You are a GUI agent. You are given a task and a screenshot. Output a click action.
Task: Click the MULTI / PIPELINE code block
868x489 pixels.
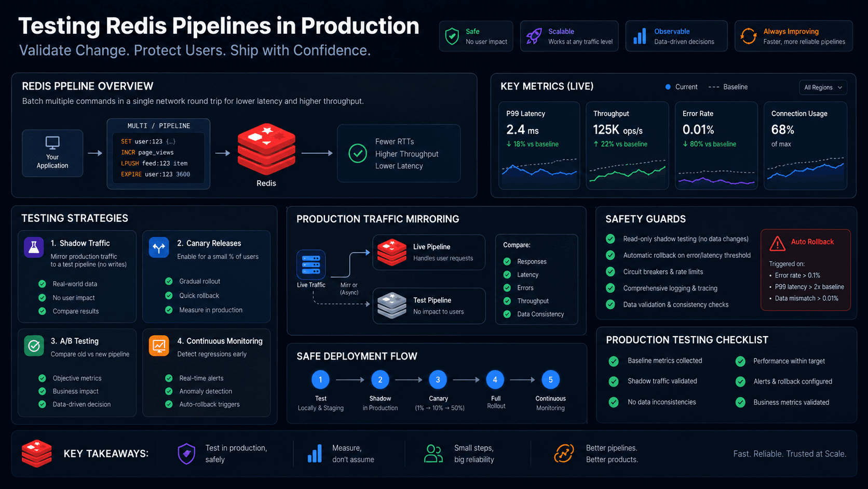click(x=158, y=154)
